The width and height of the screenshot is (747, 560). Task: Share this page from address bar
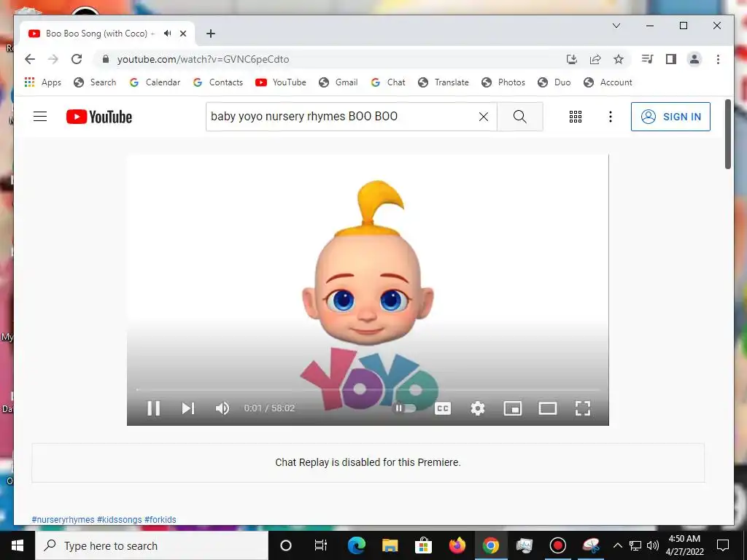click(x=595, y=59)
